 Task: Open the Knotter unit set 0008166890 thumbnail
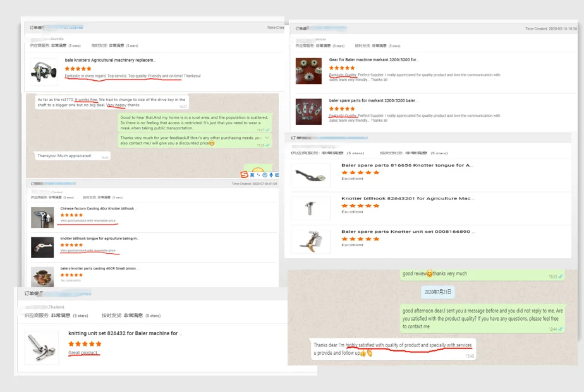pos(310,241)
